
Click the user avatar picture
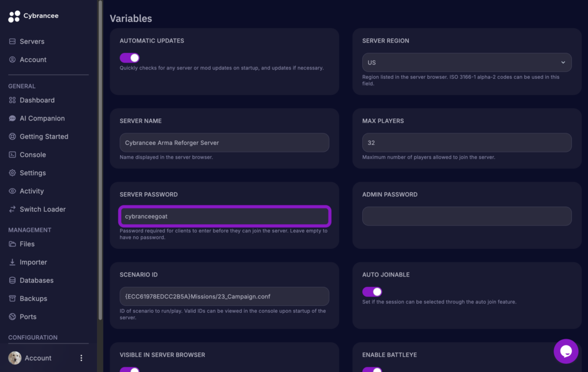coord(15,358)
